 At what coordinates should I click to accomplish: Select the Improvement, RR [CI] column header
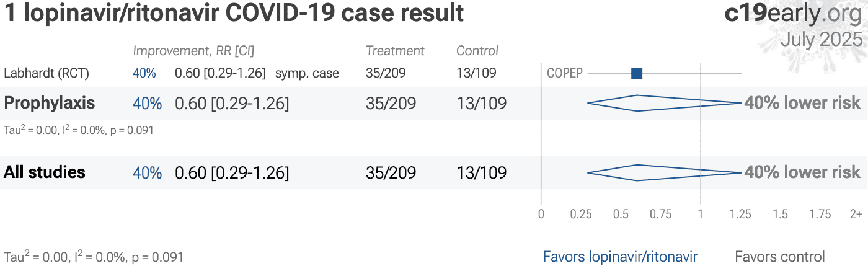[x=193, y=51]
